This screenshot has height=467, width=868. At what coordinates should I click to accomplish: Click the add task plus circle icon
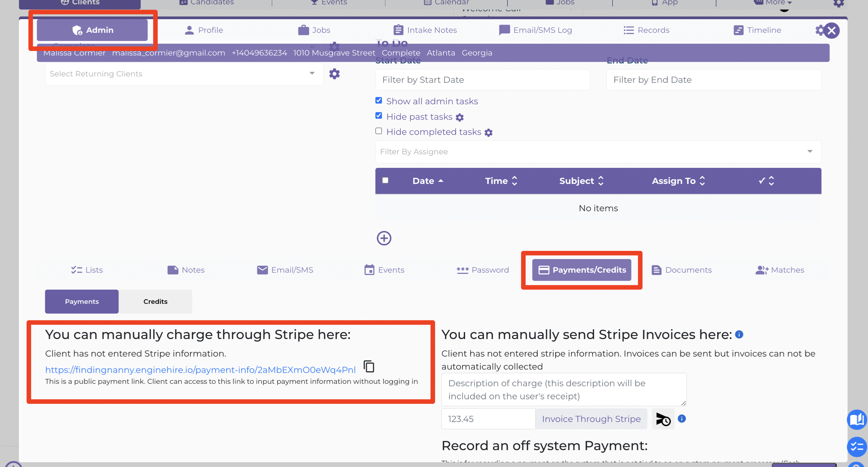[x=384, y=238]
